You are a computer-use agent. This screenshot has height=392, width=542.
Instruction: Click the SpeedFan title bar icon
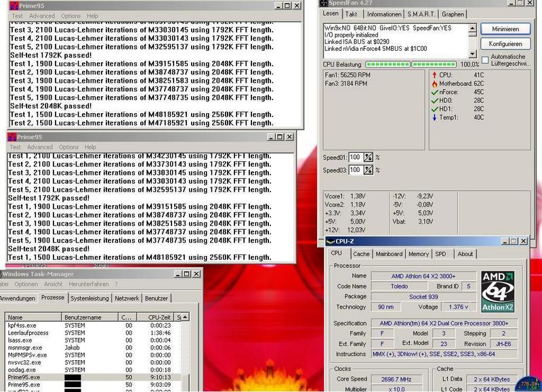(324, 3)
